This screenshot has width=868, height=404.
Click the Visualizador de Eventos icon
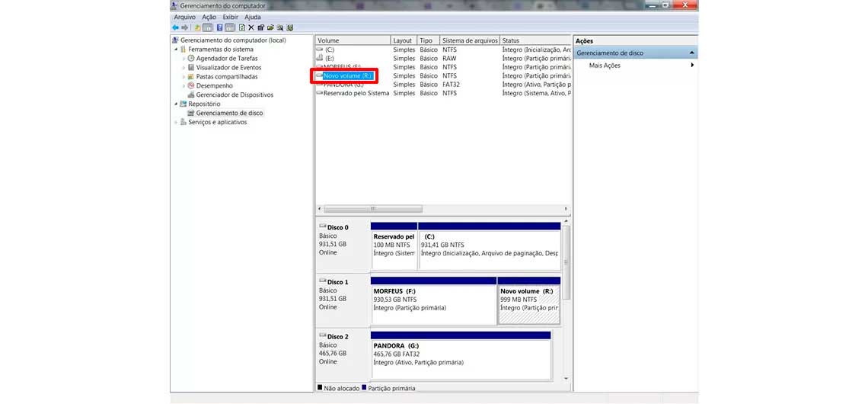(191, 67)
